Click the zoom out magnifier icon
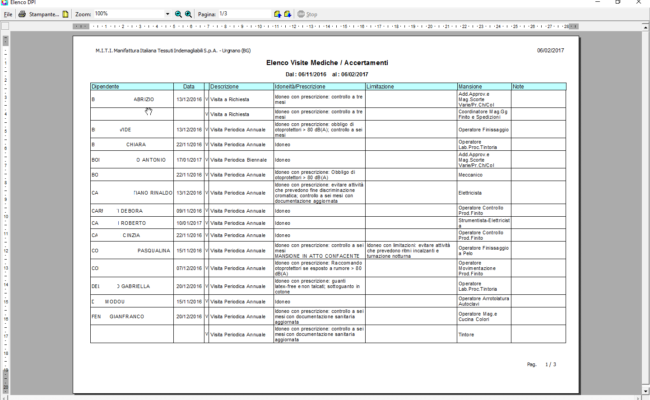Screen dimensions: 650x400 point(178,14)
